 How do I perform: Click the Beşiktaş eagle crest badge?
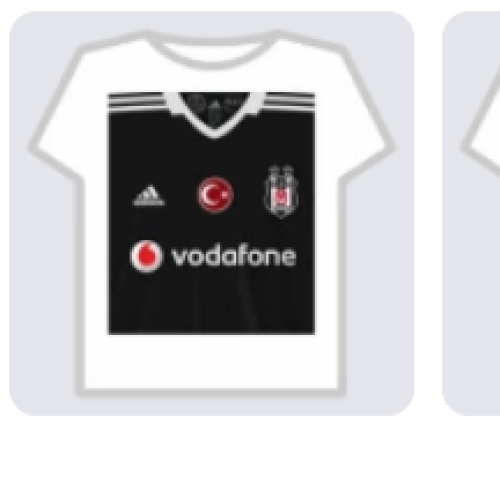(281, 192)
